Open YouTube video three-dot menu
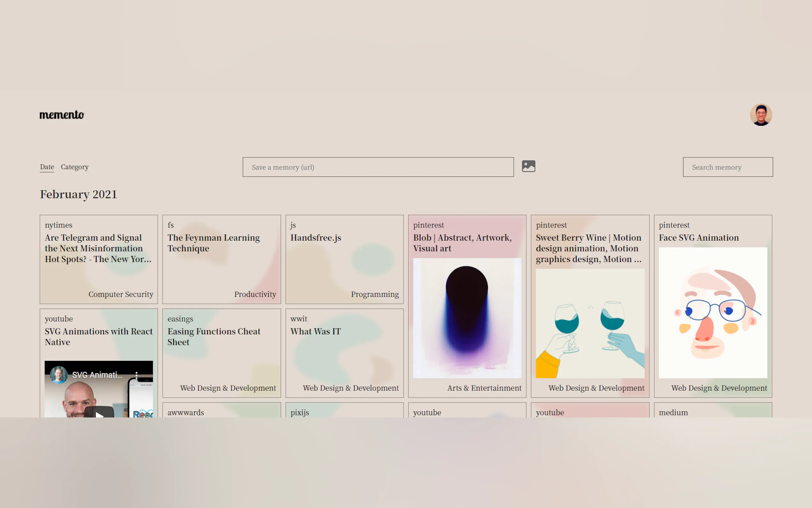 136,375
